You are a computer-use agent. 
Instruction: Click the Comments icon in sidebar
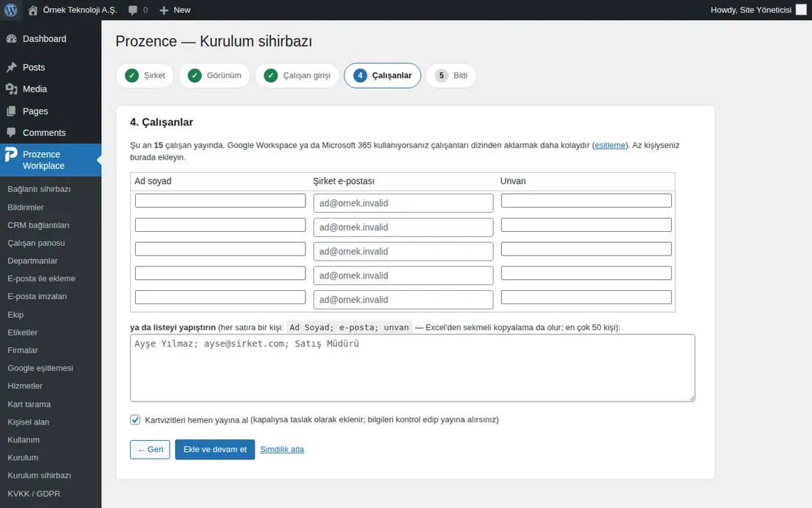point(11,133)
